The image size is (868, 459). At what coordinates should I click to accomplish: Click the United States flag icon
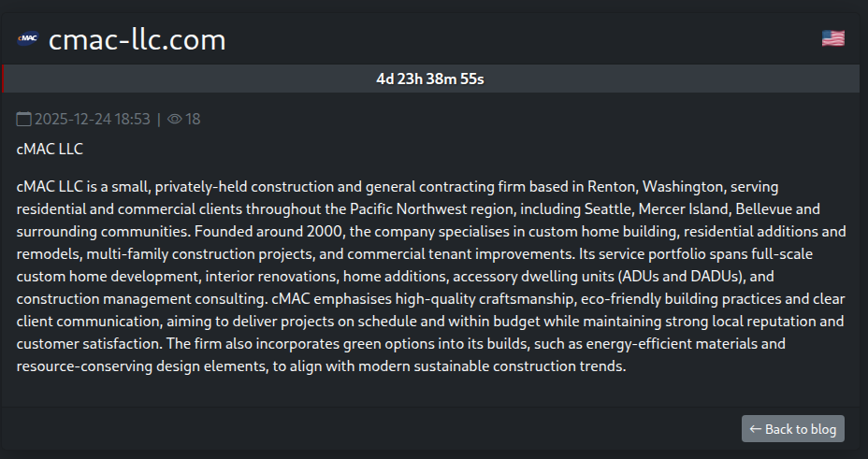(832, 38)
